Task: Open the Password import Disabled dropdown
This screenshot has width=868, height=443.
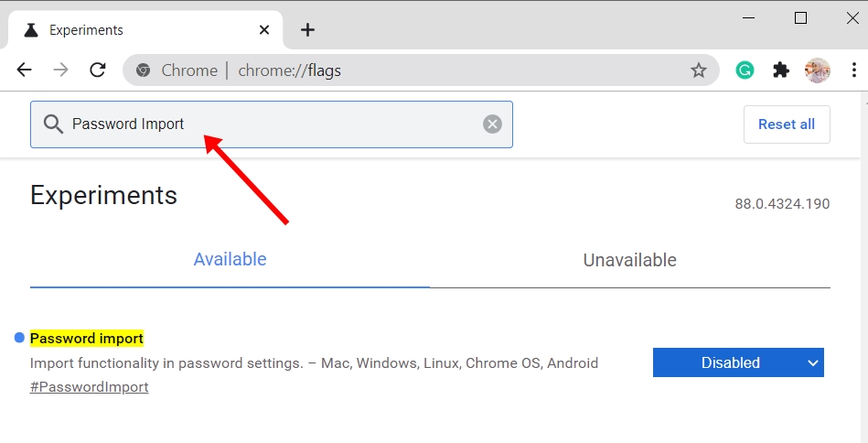Action: (x=738, y=362)
